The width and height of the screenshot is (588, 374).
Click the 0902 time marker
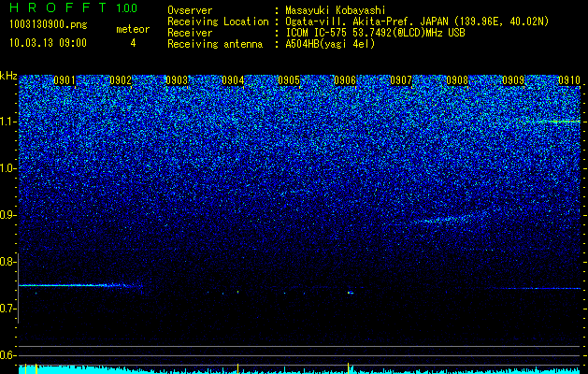[121, 80]
